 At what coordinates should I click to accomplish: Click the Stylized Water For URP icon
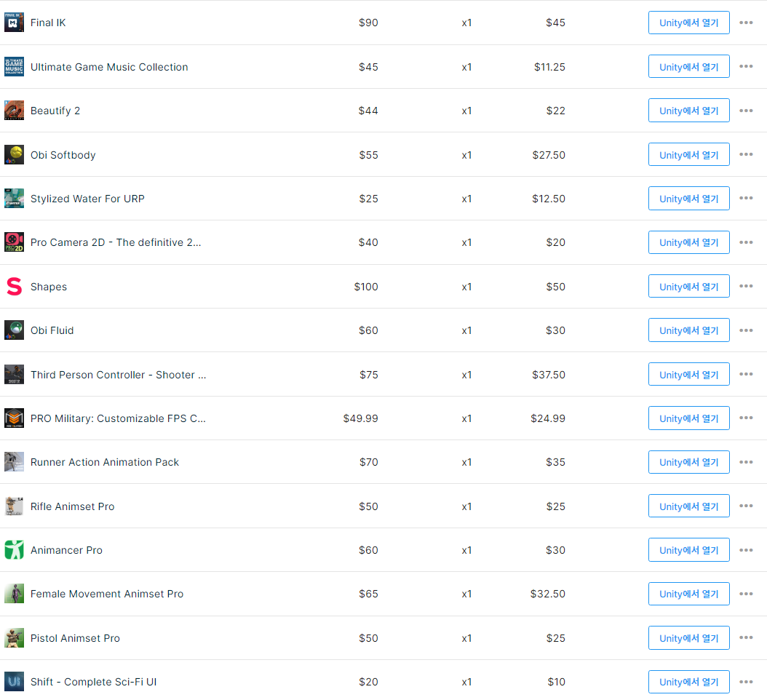coord(14,198)
